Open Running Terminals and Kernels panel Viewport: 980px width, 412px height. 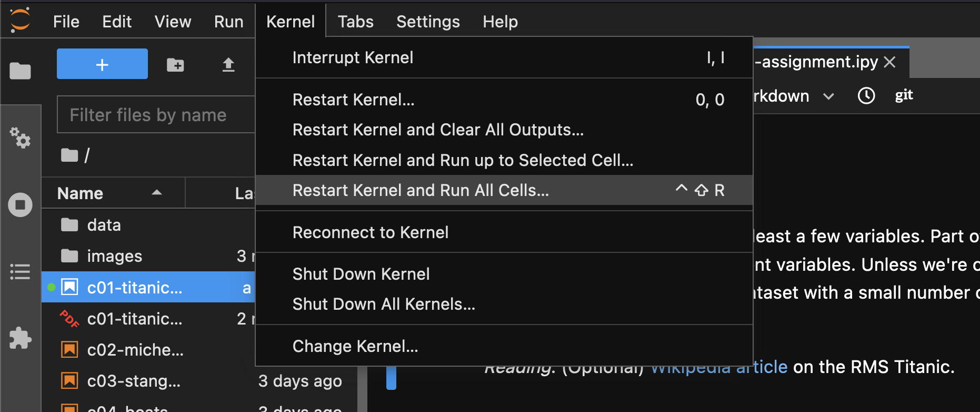[20, 204]
